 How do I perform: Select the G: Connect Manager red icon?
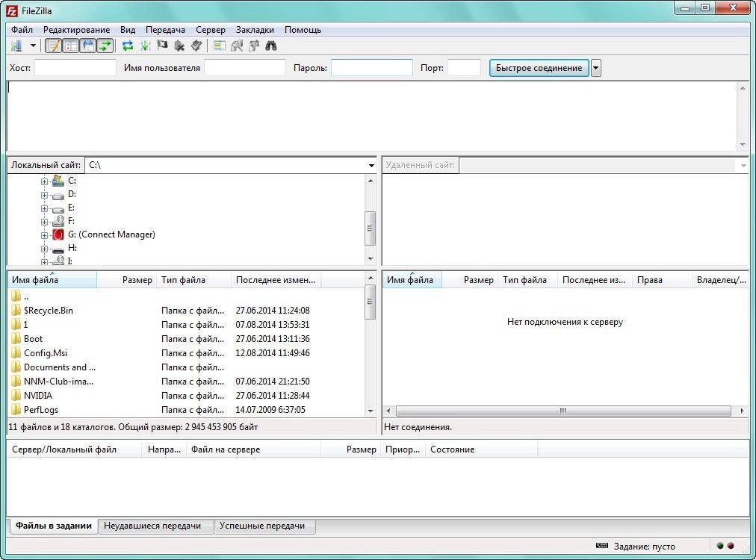[58, 234]
